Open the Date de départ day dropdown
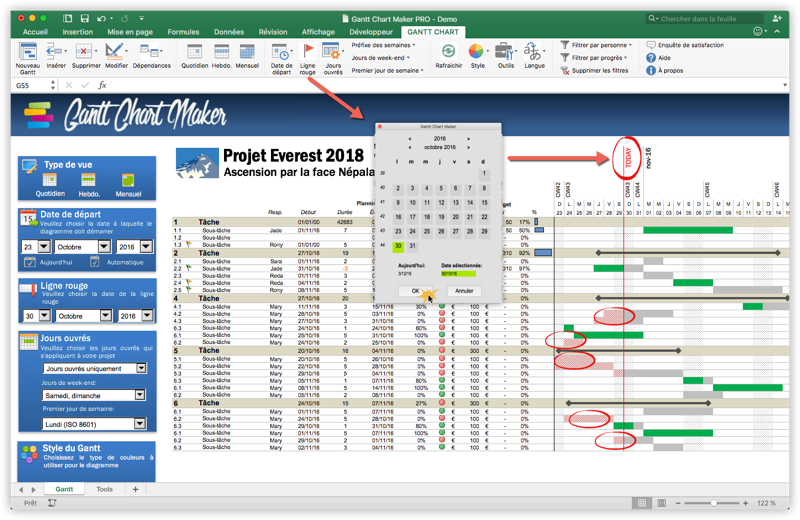The image size is (800, 520). click(x=44, y=247)
